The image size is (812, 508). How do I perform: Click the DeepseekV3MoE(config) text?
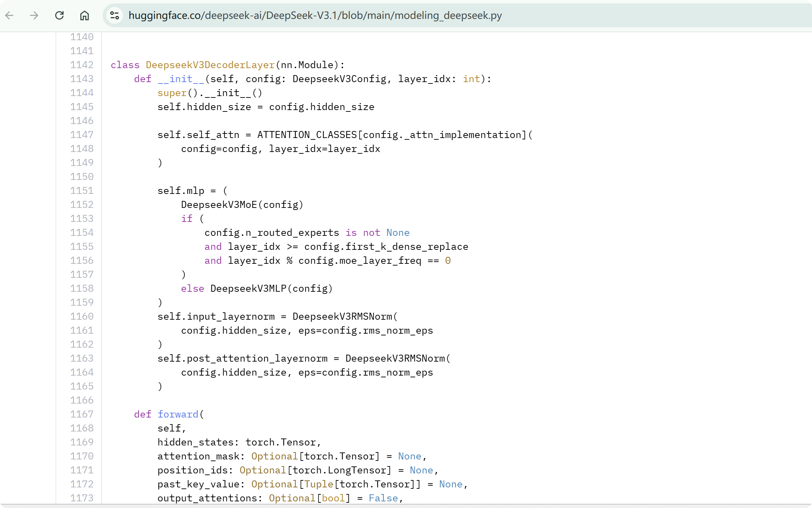pyautogui.click(x=242, y=205)
